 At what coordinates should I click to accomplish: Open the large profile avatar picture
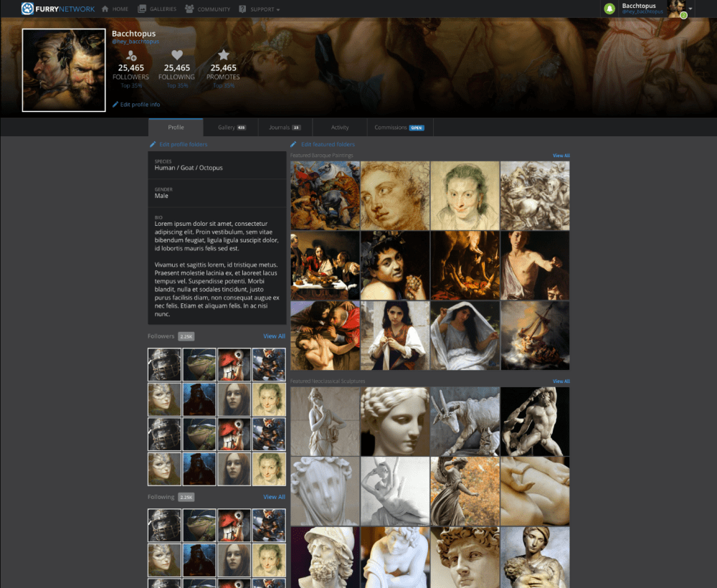click(64, 70)
